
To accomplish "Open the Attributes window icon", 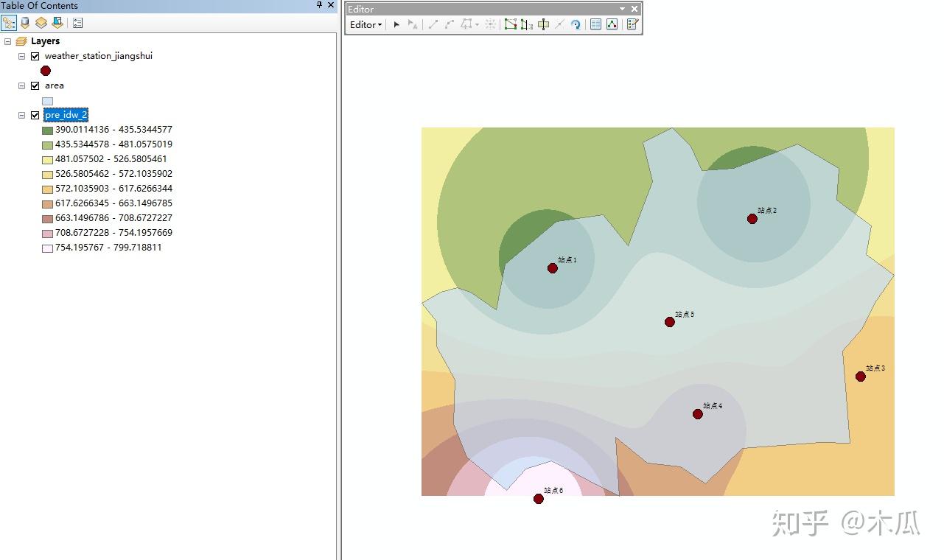I will [x=595, y=24].
